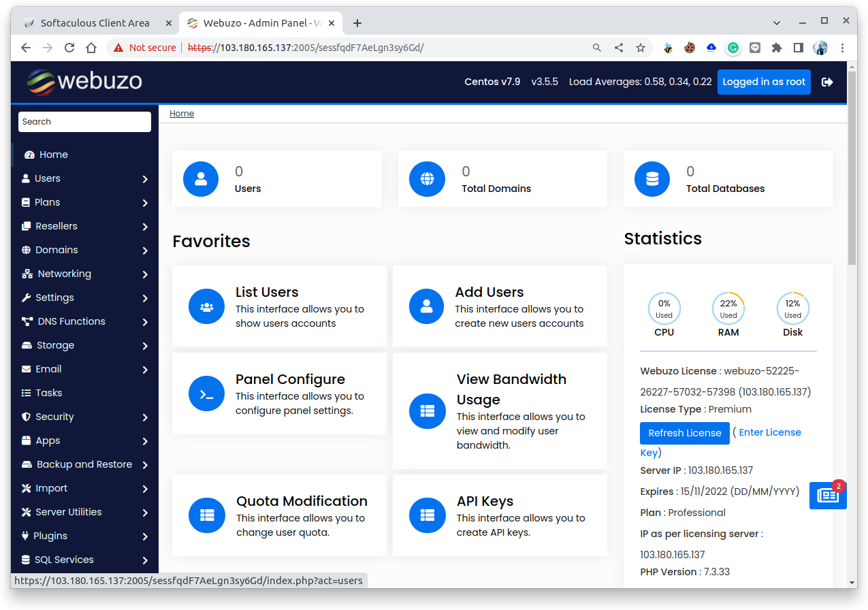Click the Users count person icon
868x610 pixels.
[x=201, y=179]
